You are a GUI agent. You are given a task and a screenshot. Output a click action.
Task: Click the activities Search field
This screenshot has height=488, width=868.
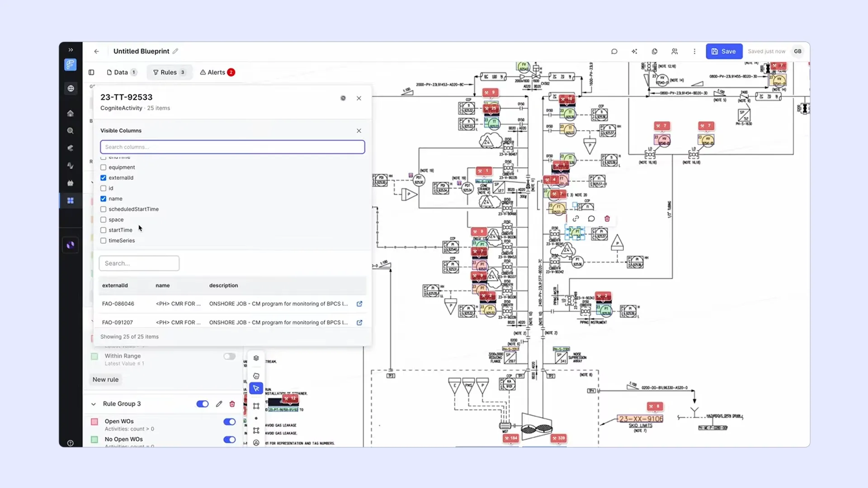pyautogui.click(x=139, y=263)
